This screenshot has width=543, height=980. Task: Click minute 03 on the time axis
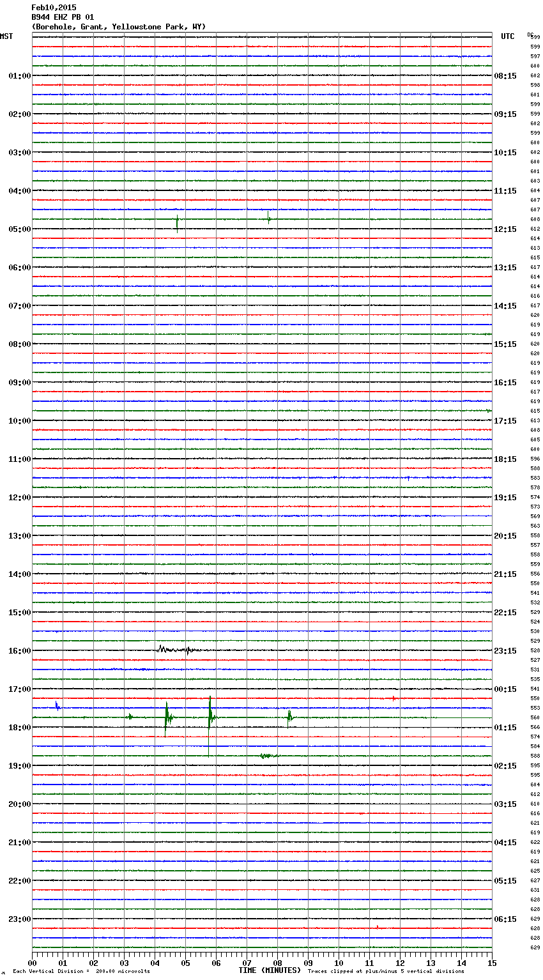pyautogui.click(x=124, y=963)
